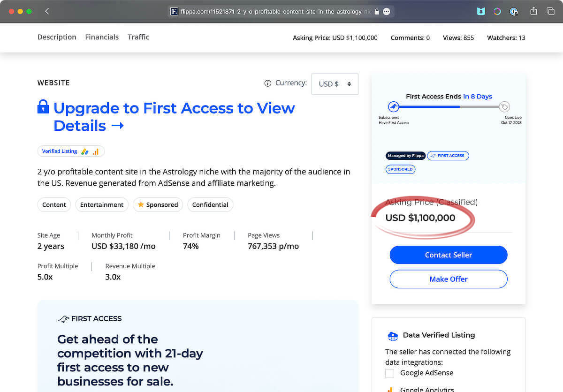Click the padlock icon in the address bar
The width and height of the screenshot is (563, 392).
377,11
